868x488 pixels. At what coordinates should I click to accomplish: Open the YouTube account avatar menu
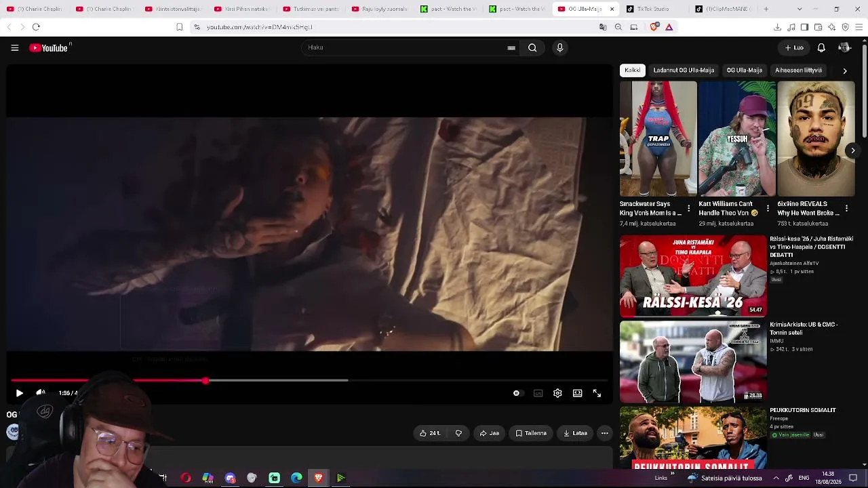[x=844, y=47]
